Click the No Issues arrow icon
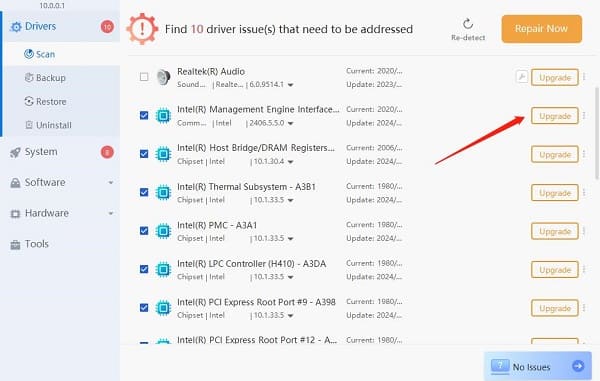The width and height of the screenshot is (600, 381). [578, 366]
